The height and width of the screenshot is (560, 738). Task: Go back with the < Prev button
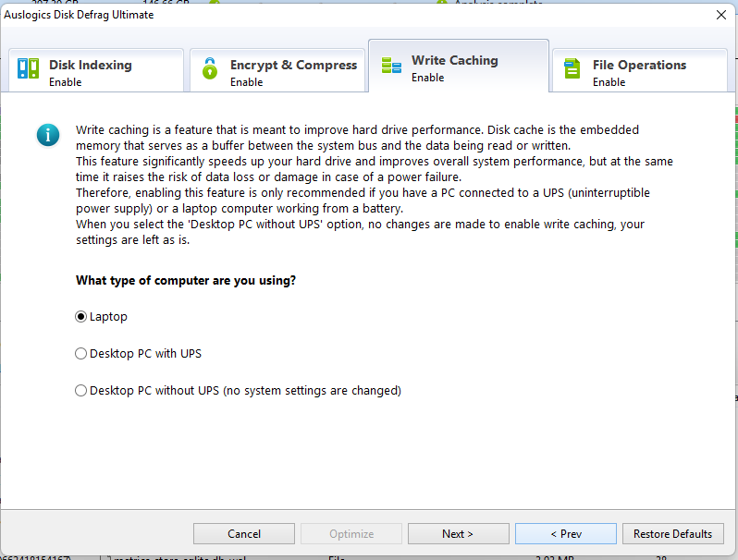point(565,533)
